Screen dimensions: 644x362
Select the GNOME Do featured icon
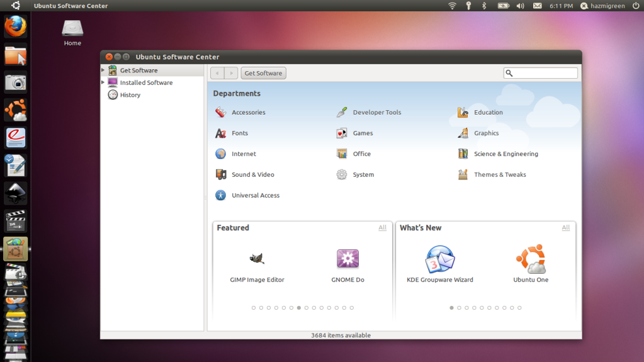[x=348, y=259]
